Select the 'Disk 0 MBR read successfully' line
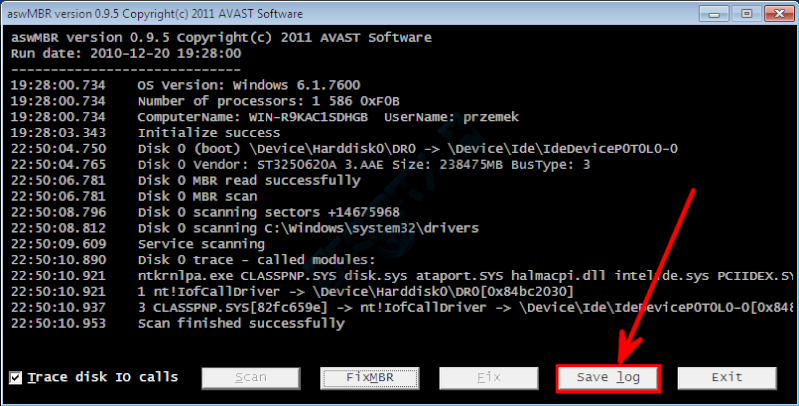Viewport: 799px width, 406px height. coord(185,180)
